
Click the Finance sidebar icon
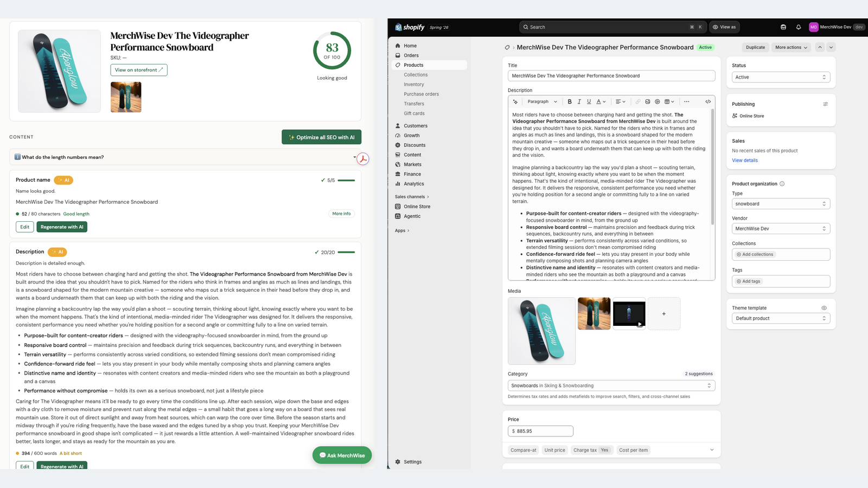click(398, 175)
